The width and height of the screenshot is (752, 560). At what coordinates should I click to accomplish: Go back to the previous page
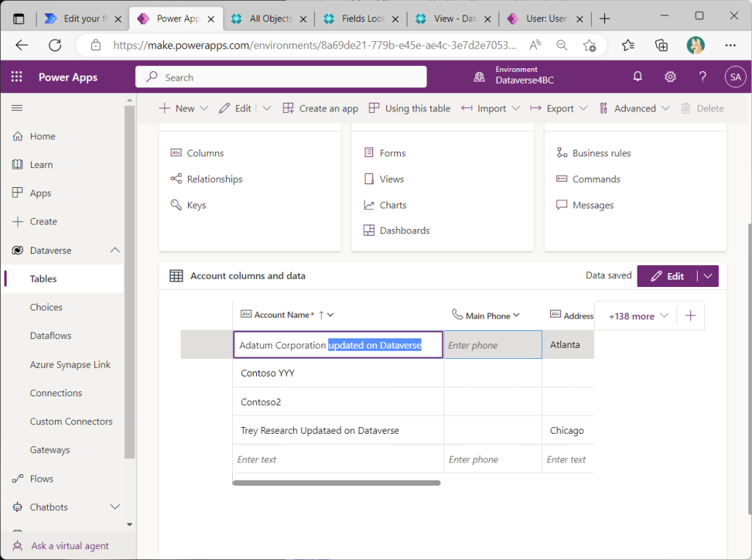[x=21, y=45]
